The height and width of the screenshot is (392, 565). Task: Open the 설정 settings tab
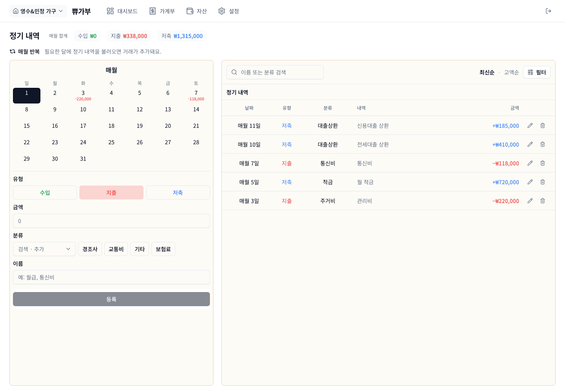point(228,11)
